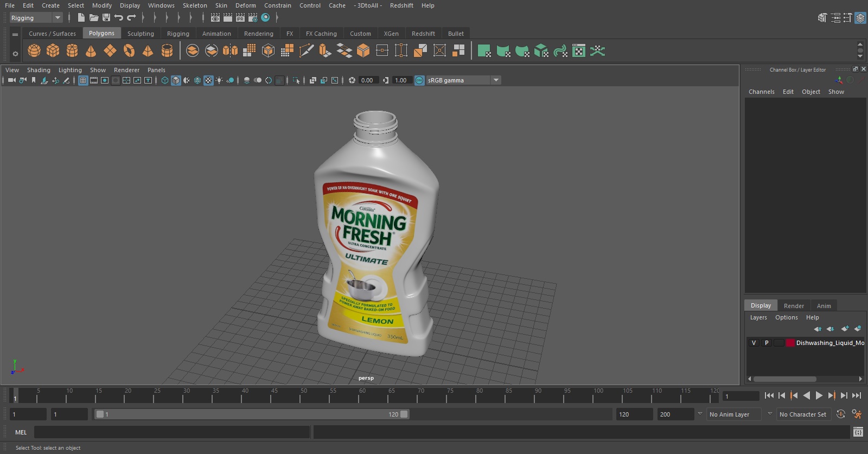Viewport: 868px width, 454px height.
Task: Create a polygon sphere from the shelf
Action: pyautogui.click(x=34, y=51)
